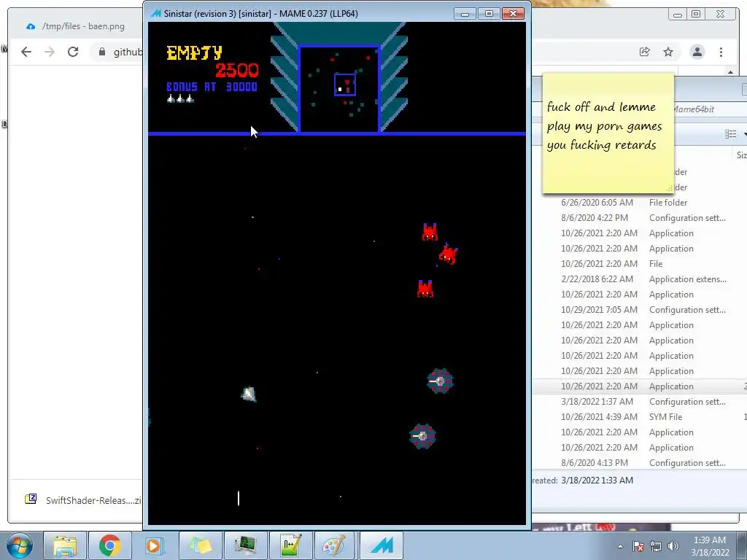Select the row dated 6/26/2020 6:05 AM

640,203
